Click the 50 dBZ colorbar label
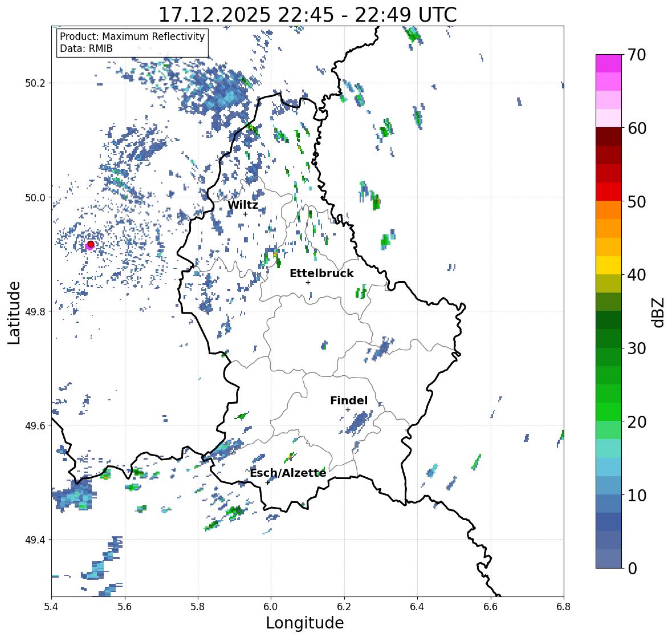Viewport: 672px width, 637px height. [637, 201]
